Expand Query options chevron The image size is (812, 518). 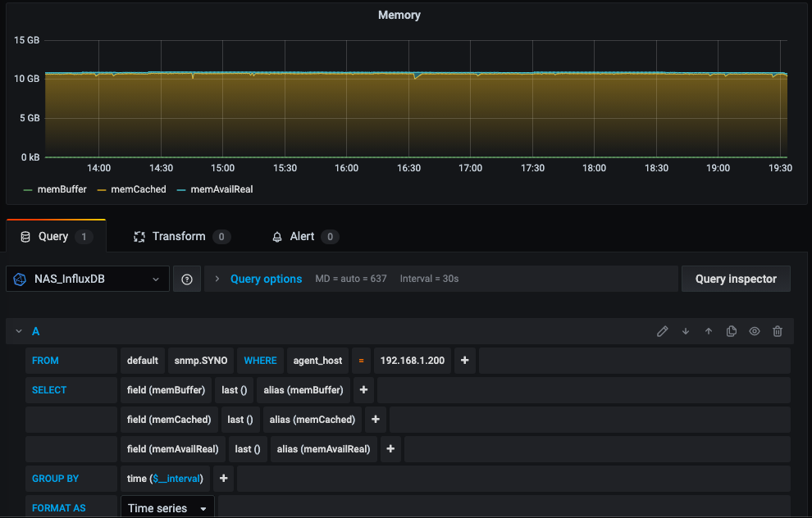click(217, 279)
